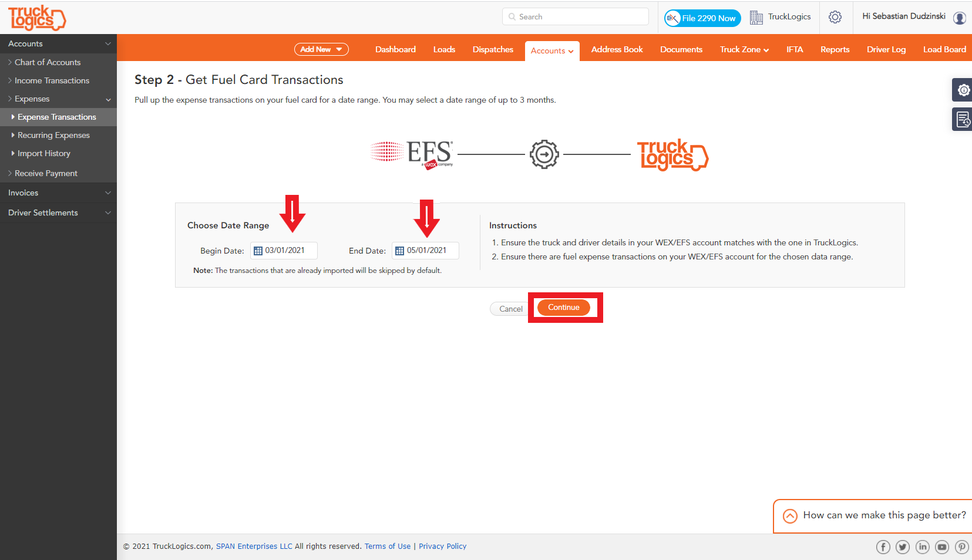972x560 pixels.
Task: Expand the Invoices sidebar section
Action: 58,193
